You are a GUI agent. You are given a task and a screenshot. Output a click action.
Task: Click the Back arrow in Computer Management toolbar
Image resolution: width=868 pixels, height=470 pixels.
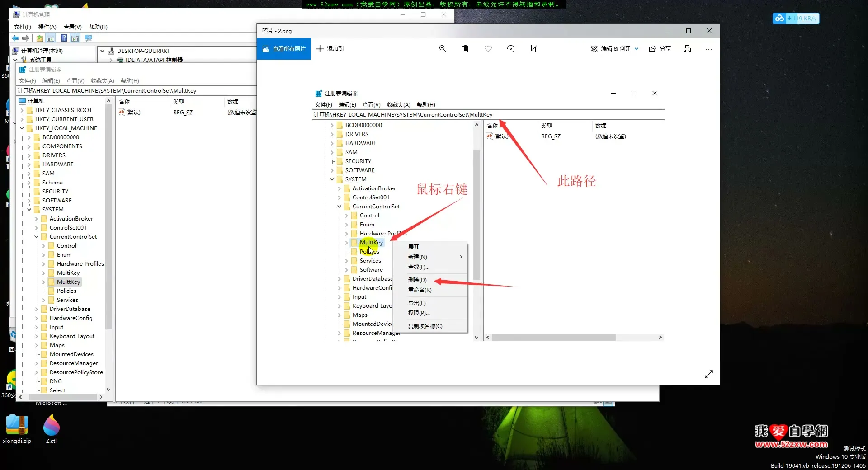[x=14, y=38]
